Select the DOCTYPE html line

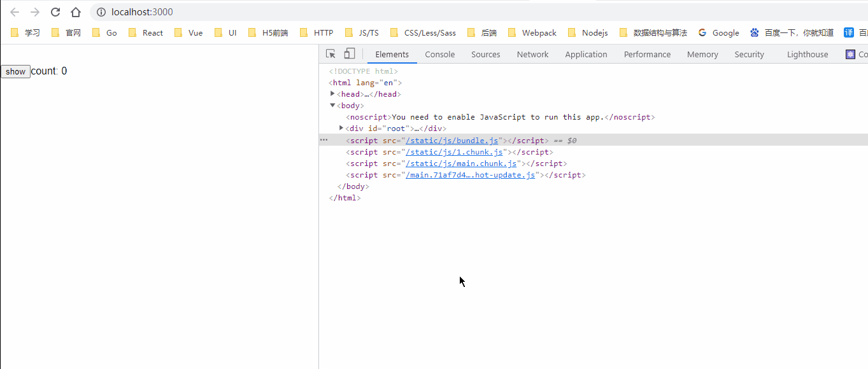pos(363,71)
